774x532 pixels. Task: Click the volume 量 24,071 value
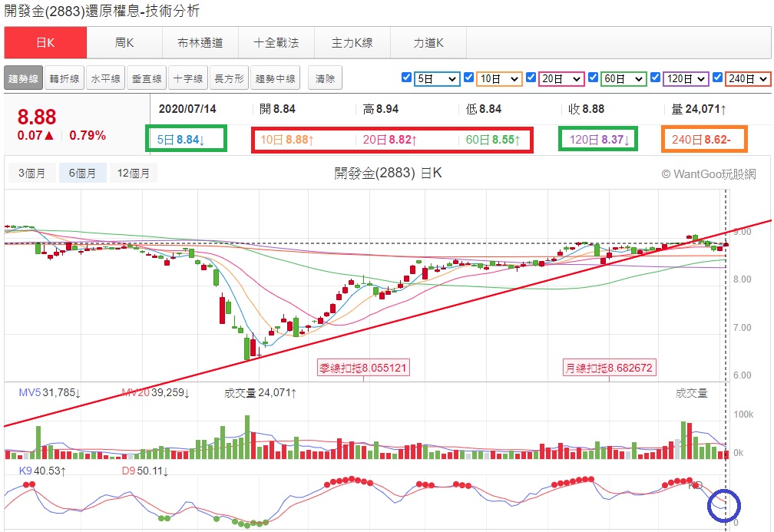click(x=699, y=109)
